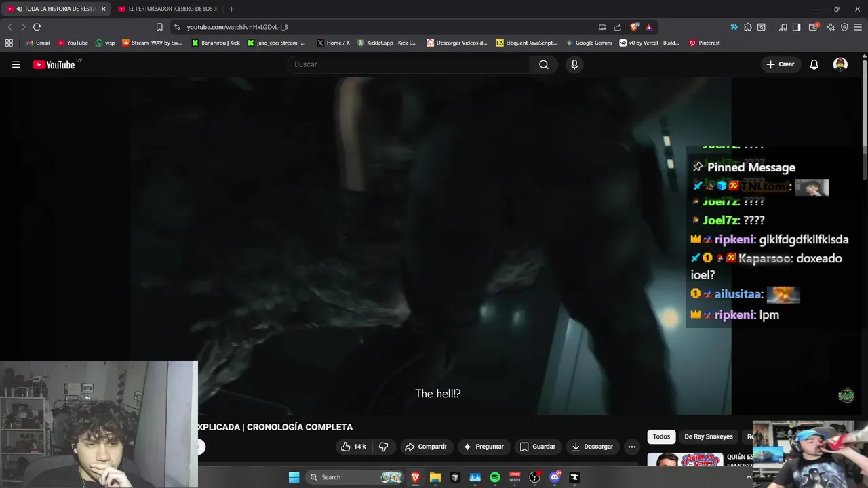This screenshot has width=868, height=488.
Task: Open the julio_coci Stream bookmark
Action: click(276, 43)
